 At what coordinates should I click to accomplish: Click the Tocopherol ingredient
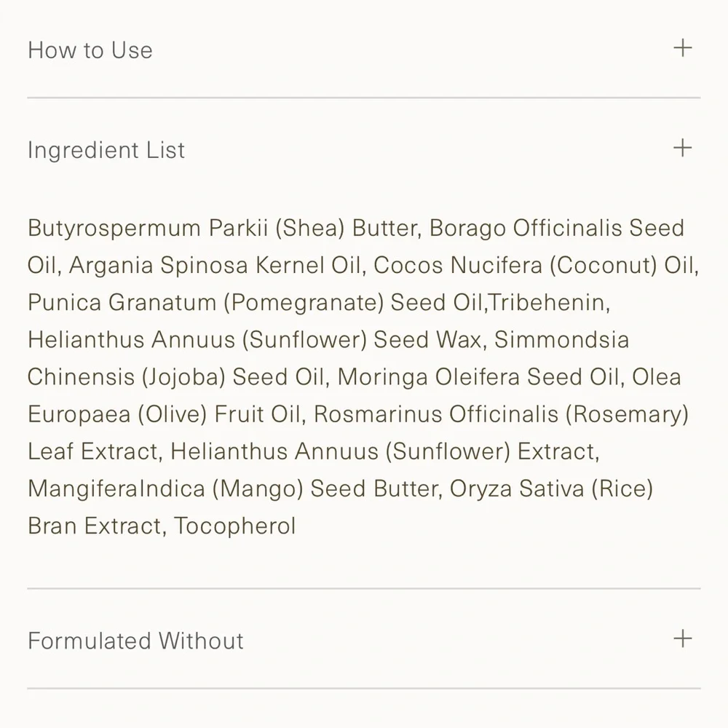(x=234, y=525)
